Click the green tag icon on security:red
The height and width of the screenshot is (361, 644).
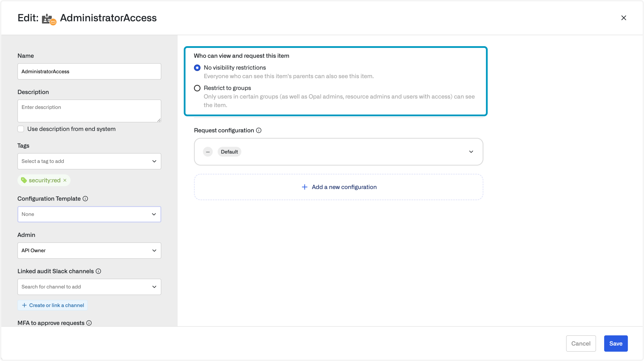coord(24,180)
